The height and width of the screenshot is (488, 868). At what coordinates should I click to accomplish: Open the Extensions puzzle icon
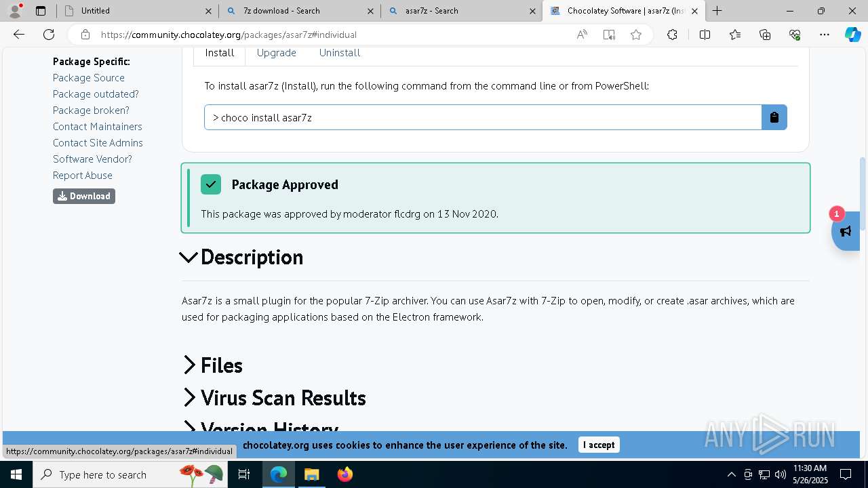672,35
